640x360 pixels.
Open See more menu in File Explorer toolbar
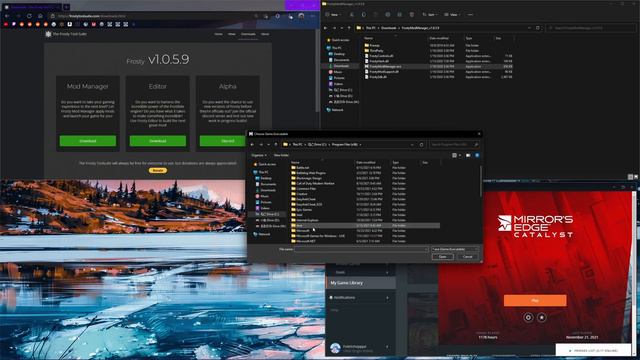470,15
